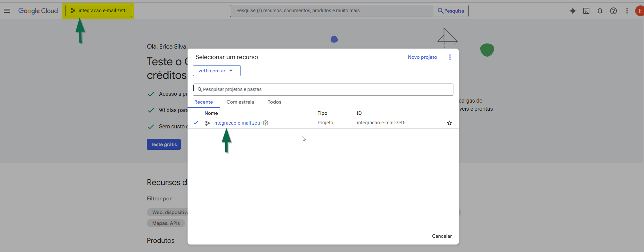Image resolution: width=644 pixels, height=252 pixels.
Task: Click Novo projeto link
Action: [x=422, y=57]
